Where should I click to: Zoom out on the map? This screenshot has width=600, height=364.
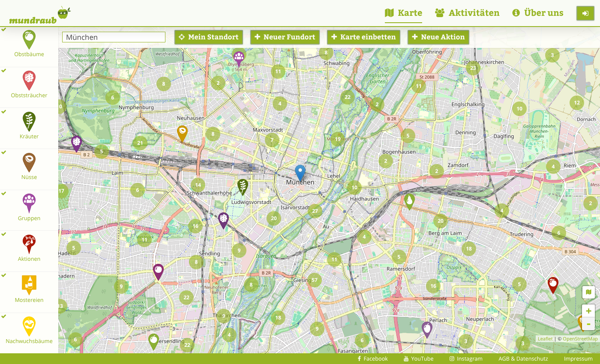pos(588,324)
